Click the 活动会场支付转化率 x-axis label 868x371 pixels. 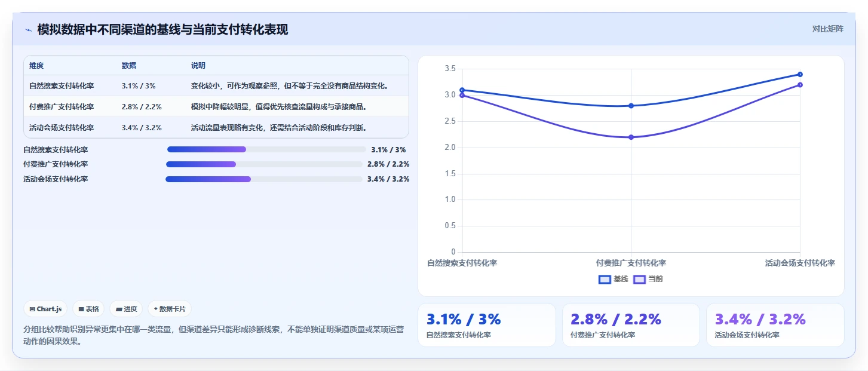pos(800,263)
